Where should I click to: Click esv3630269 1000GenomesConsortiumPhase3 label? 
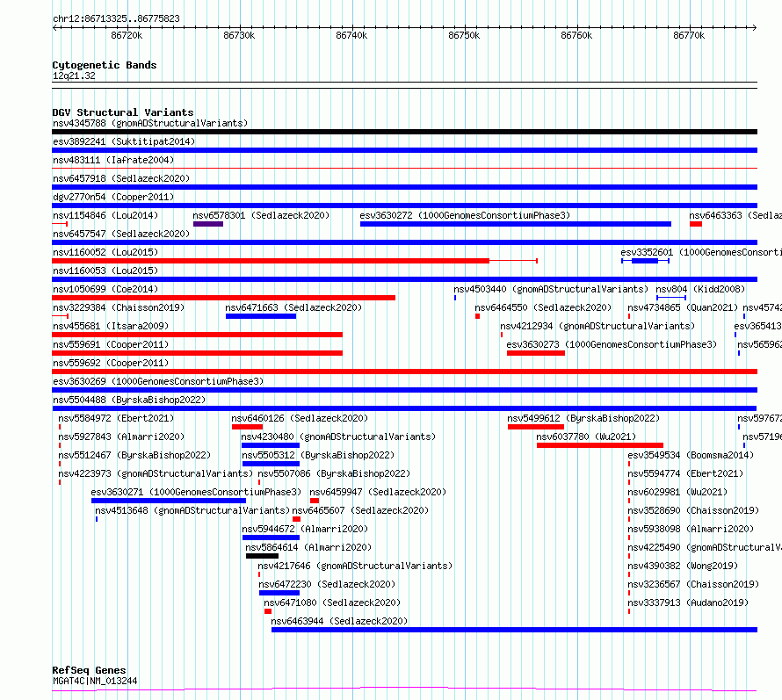pyautogui.click(x=158, y=381)
